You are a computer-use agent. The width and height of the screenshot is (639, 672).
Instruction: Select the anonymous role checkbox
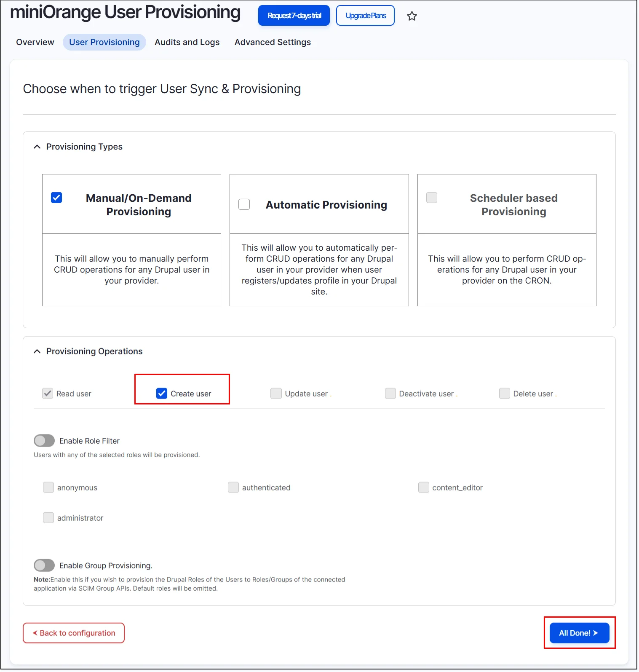pyautogui.click(x=48, y=487)
